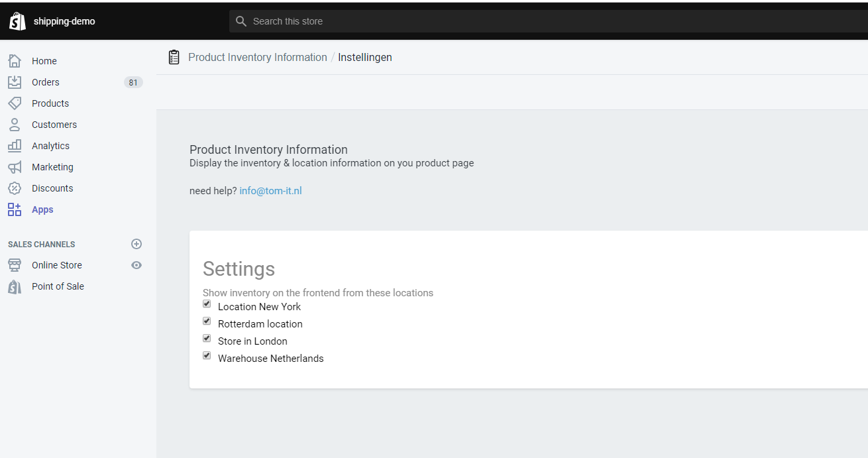This screenshot has height=458, width=868.
Task: Click the Shopify bag logo
Action: (x=17, y=21)
